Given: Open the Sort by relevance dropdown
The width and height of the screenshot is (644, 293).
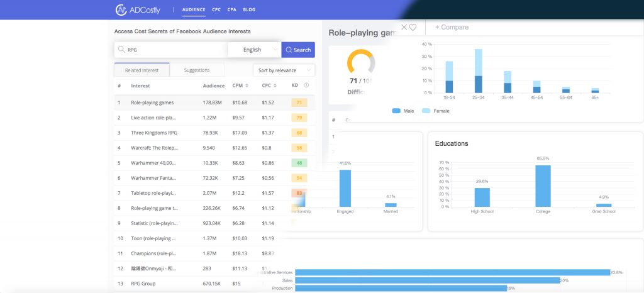Looking at the screenshot, I should pyautogui.click(x=284, y=70).
